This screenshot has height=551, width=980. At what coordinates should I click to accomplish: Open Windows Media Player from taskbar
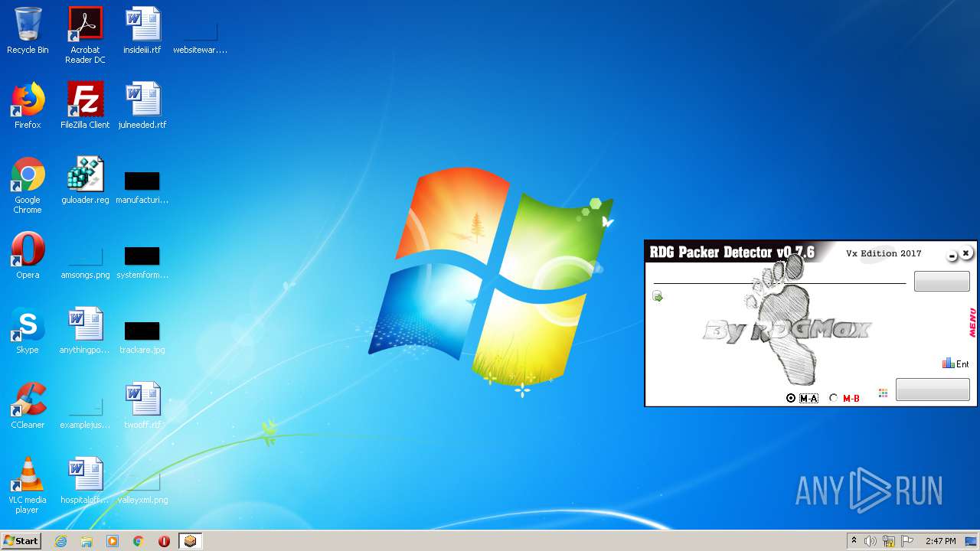pos(113,541)
